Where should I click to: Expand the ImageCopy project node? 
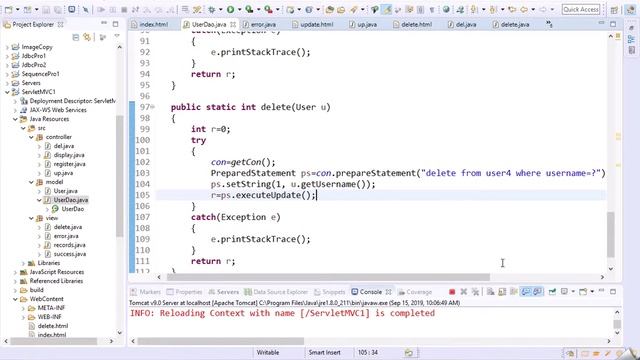7,47
